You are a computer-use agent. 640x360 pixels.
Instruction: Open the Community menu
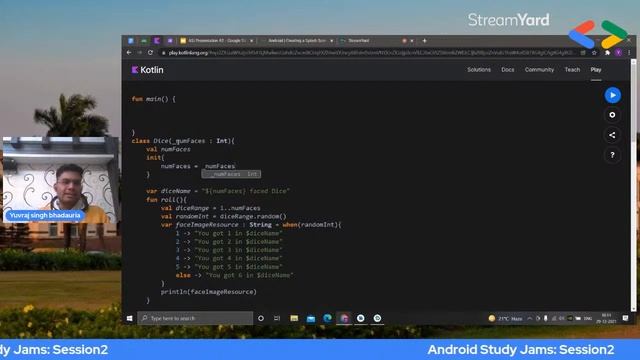[x=539, y=70]
